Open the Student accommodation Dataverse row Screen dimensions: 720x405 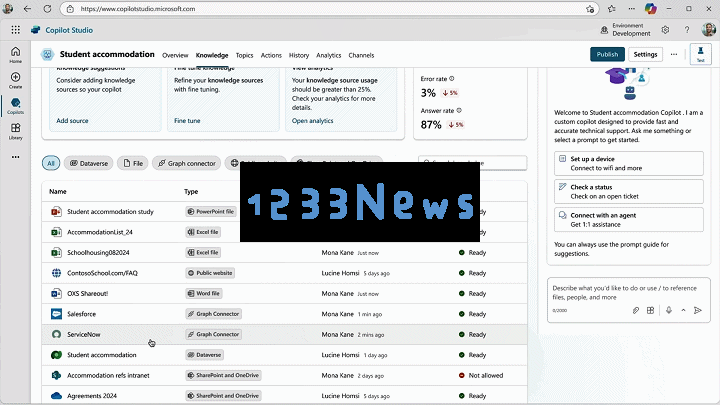(284, 355)
